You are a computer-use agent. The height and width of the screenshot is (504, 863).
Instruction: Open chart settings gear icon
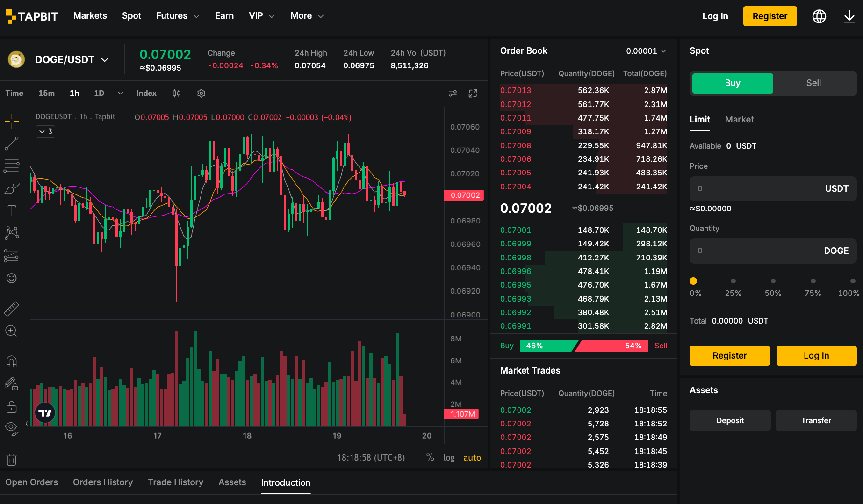click(201, 94)
